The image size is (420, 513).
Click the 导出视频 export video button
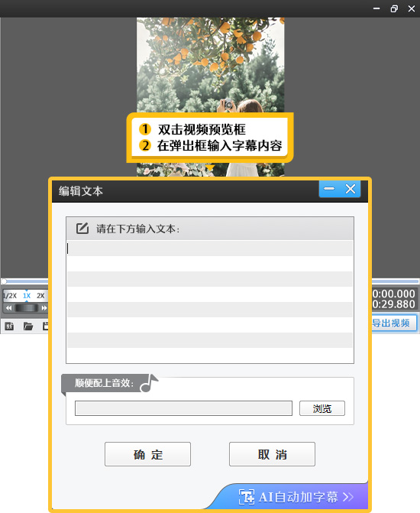tap(393, 323)
